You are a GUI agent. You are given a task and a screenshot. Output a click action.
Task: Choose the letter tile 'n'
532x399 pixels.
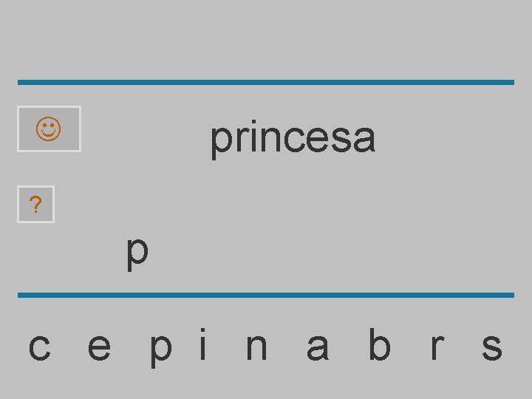tap(256, 347)
